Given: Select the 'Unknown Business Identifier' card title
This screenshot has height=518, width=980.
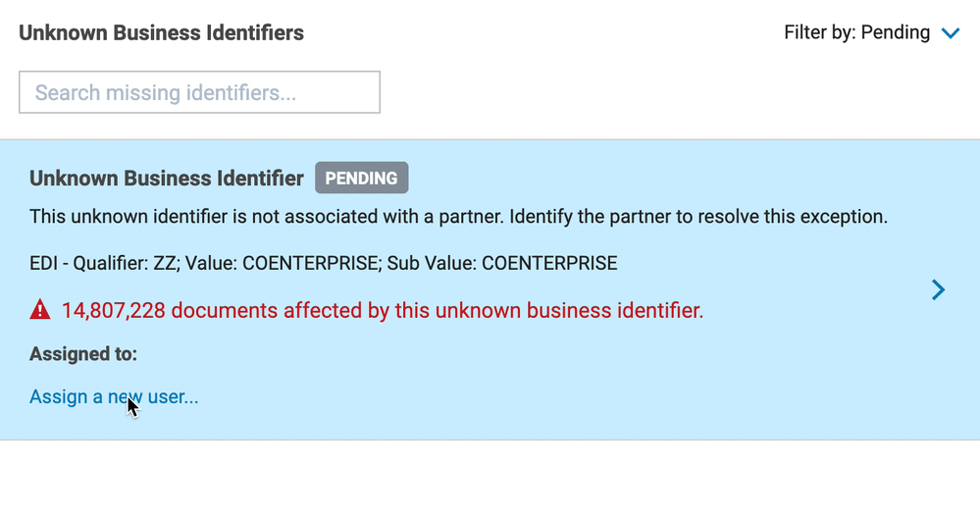Looking at the screenshot, I should 166,179.
